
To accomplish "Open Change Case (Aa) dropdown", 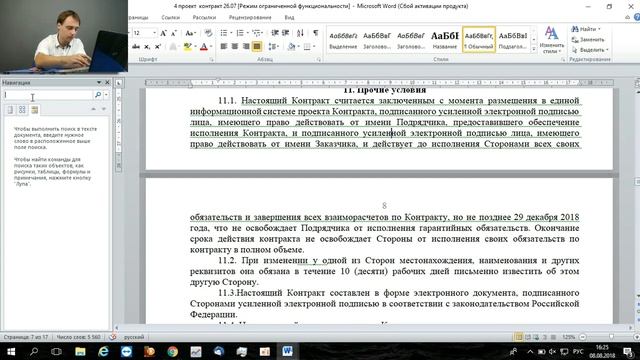I will coord(190,33).
